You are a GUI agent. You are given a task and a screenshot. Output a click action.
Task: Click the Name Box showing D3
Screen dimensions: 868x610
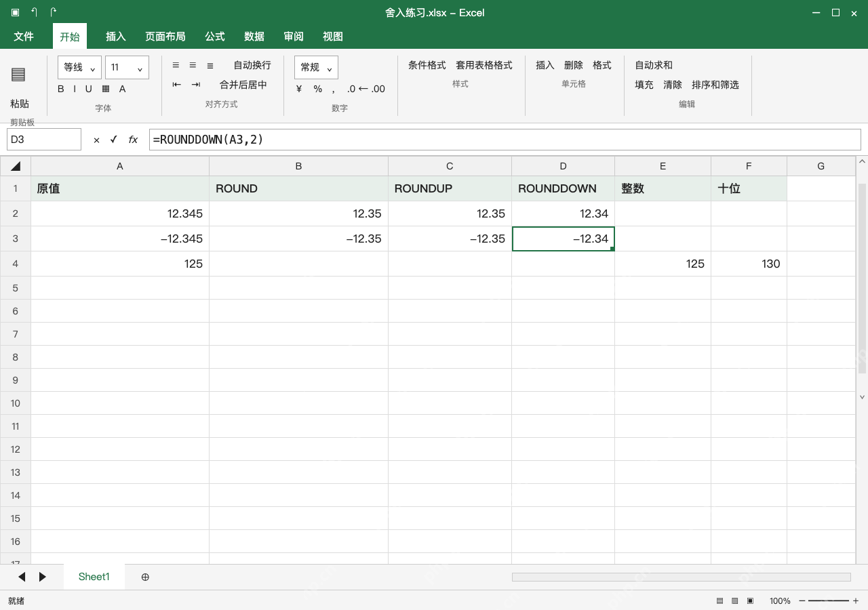click(x=44, y=140)
